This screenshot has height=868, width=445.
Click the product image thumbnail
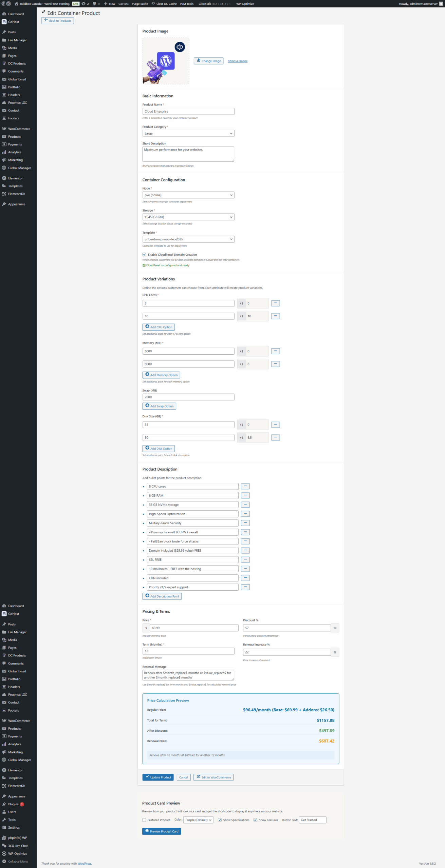(166, 61)
